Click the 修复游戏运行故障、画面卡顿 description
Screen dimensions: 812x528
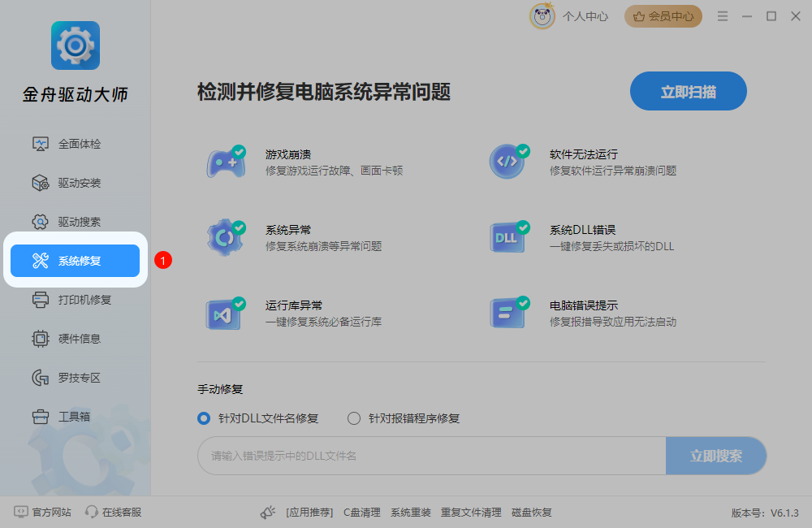click(334, 171)
